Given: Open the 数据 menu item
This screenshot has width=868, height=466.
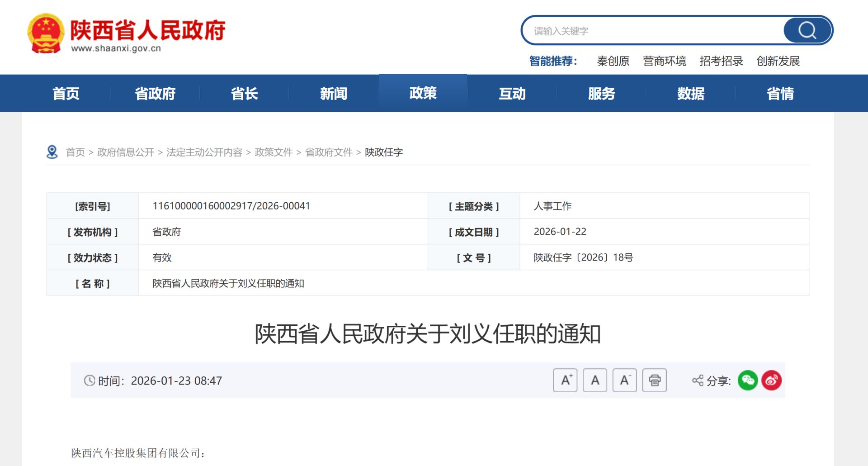Looking at the screenshot, I should (690, 93).
